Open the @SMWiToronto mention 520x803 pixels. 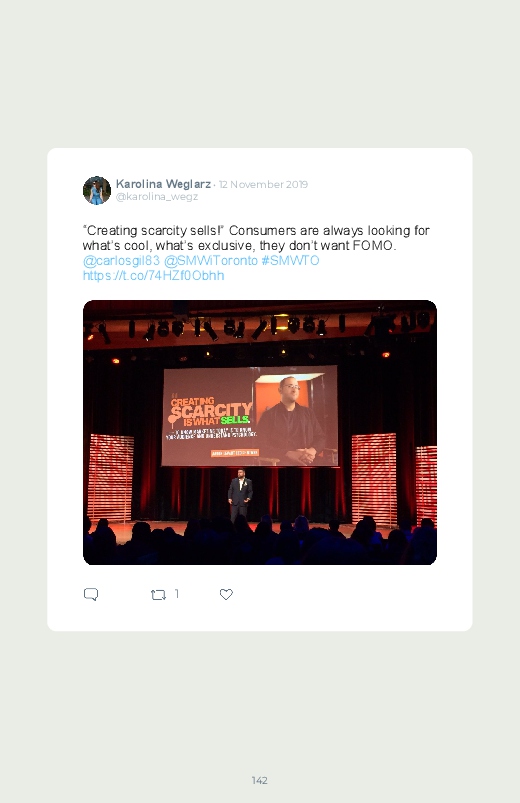pos(211,261)
